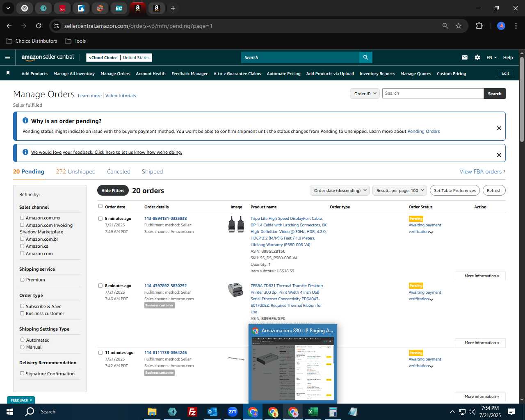Open the browser extensions puzzle icon

[479, 26]
